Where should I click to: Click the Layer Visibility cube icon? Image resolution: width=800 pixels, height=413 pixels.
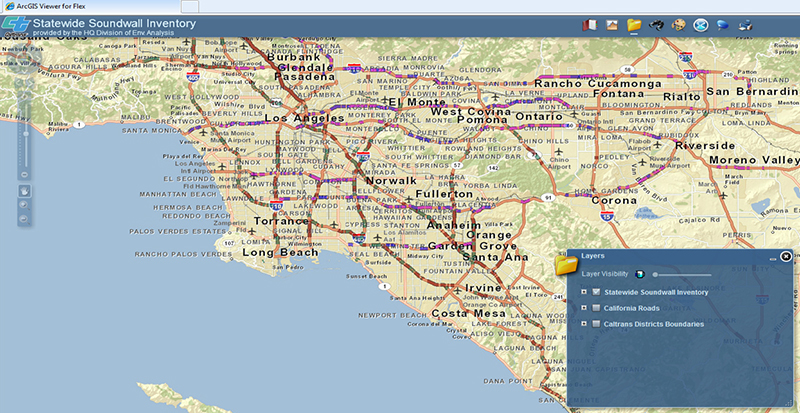(x=639, y=274)
